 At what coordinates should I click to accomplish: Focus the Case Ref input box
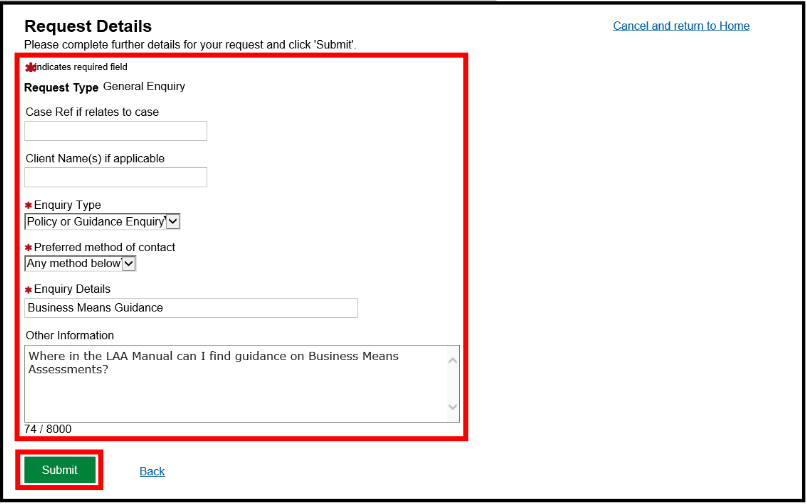pos(116,131)
